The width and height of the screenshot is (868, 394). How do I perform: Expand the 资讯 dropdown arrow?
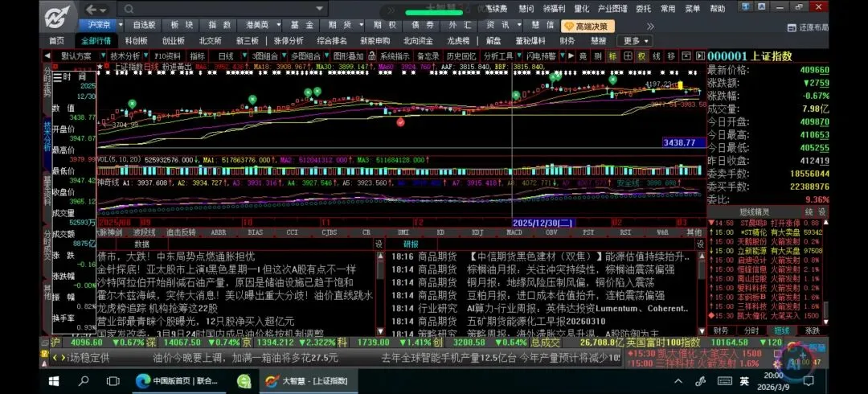coord(518,25)
